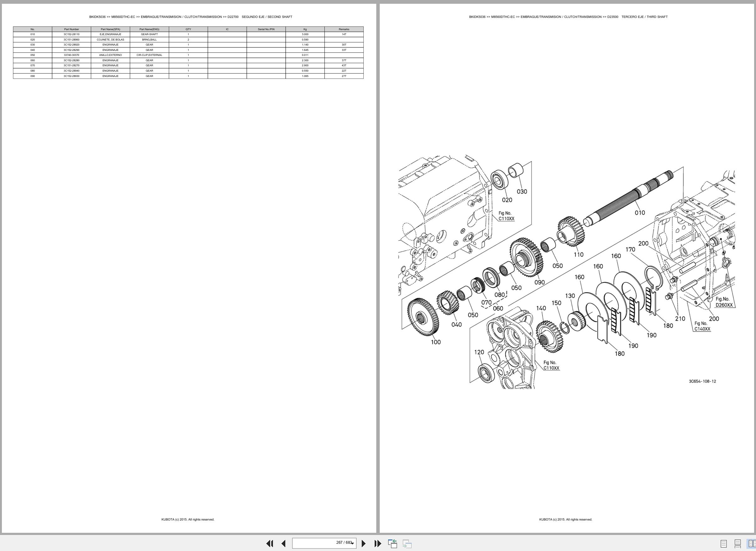
Task: Click the EJE,ENGRANAJE cell
Action: click(x=110, y=34)
